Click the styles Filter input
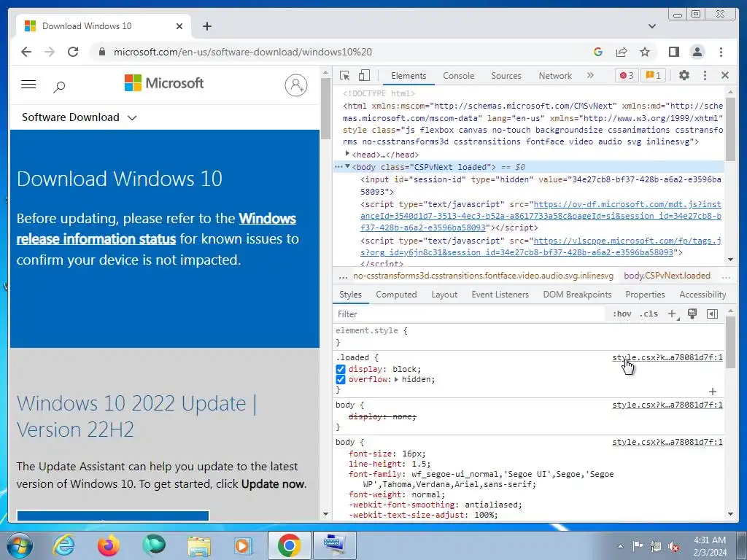The image size is (747, 560). click(x=469, y=314)
